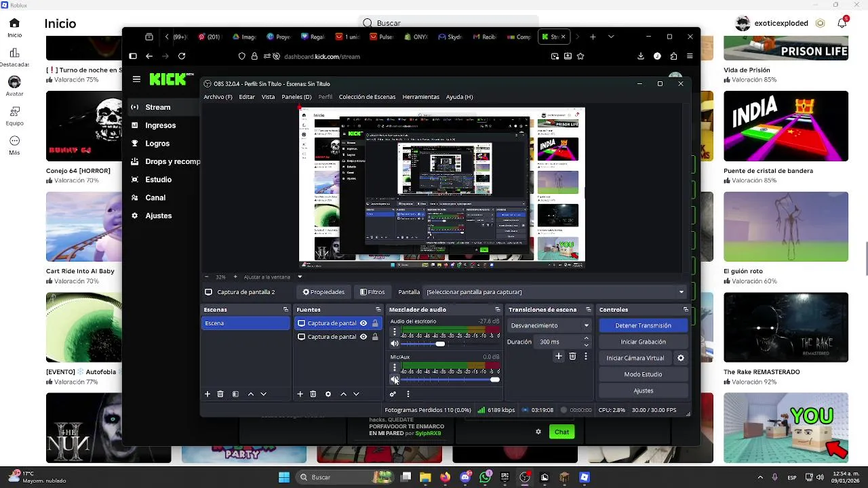Mute Mic/Aux speaker icon

[394, 380]
